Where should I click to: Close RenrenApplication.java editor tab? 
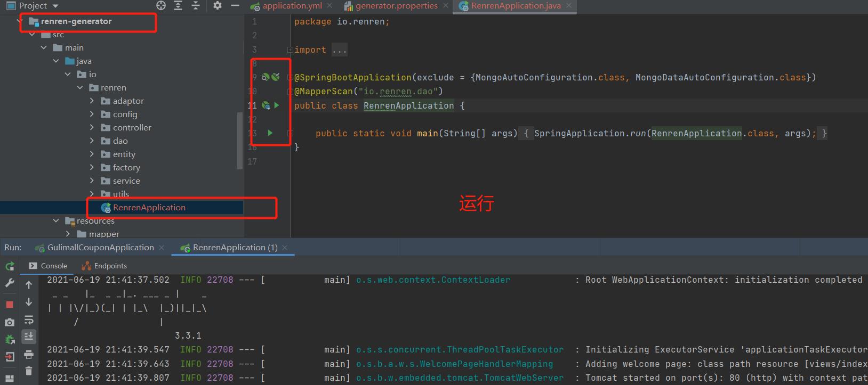click(x=569, y=6)
